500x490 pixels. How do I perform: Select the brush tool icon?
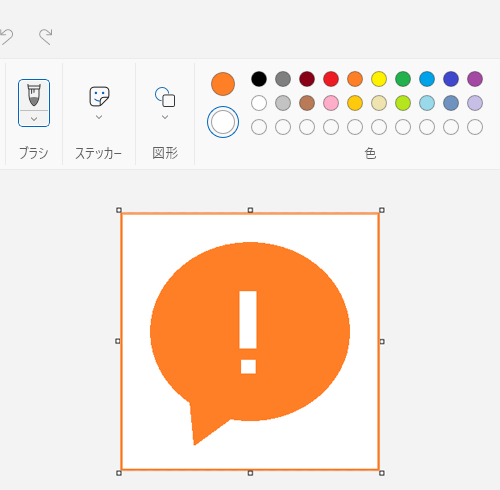pos(34,95)
